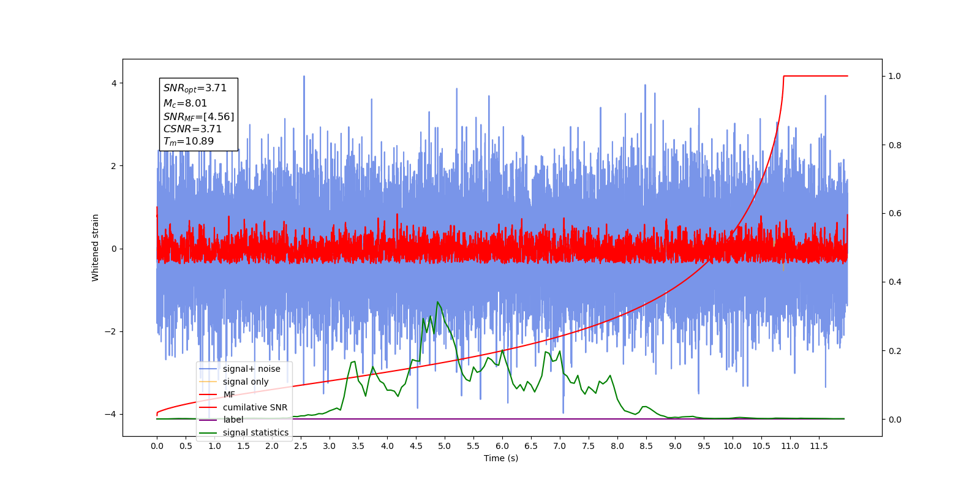Select the SNRopt=3.71 annotation text
This screenshot has height=490, width=980.
pos(195,88)
